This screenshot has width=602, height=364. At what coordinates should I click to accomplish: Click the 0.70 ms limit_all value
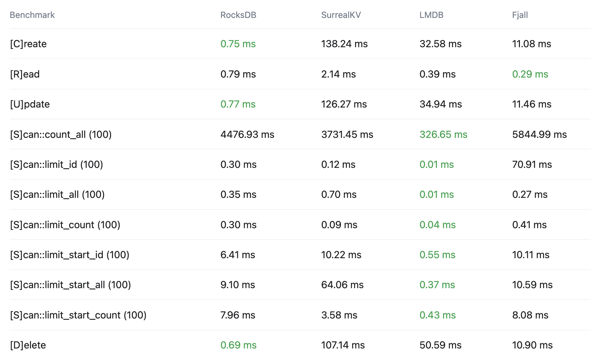tap(339, 194)
